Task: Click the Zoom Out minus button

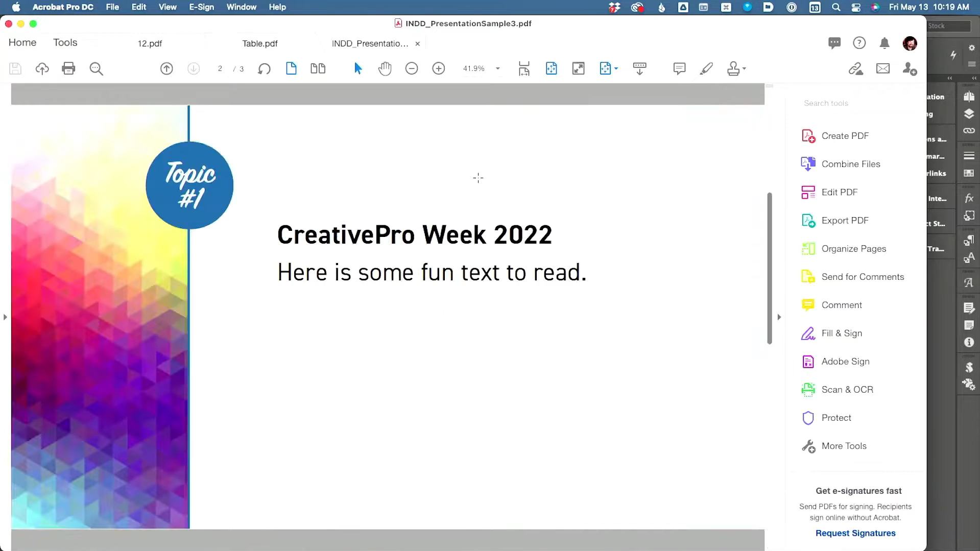Action: [412, 68]
